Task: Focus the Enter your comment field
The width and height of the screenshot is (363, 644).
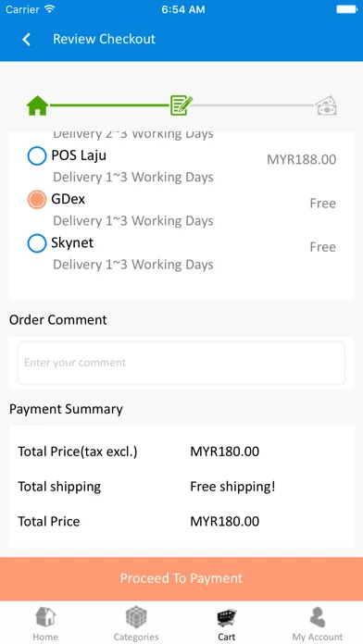Action: point(181,363)
